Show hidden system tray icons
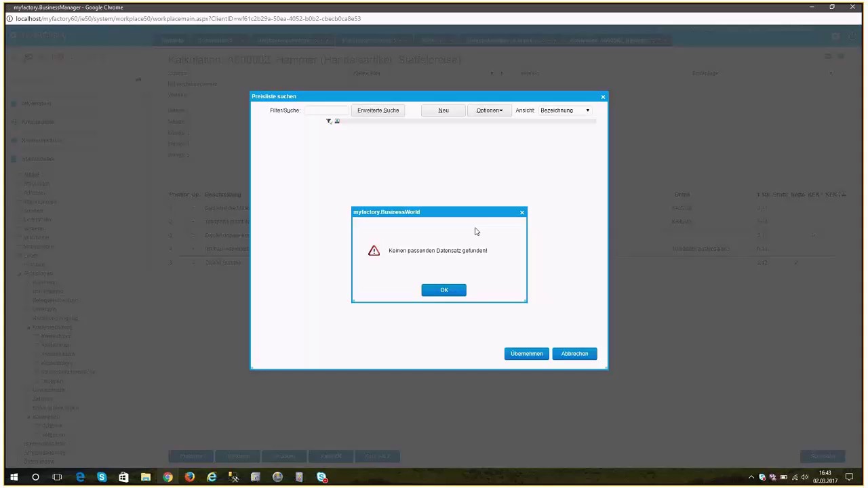This screenshot has height=488, width=868. (751, 477)
